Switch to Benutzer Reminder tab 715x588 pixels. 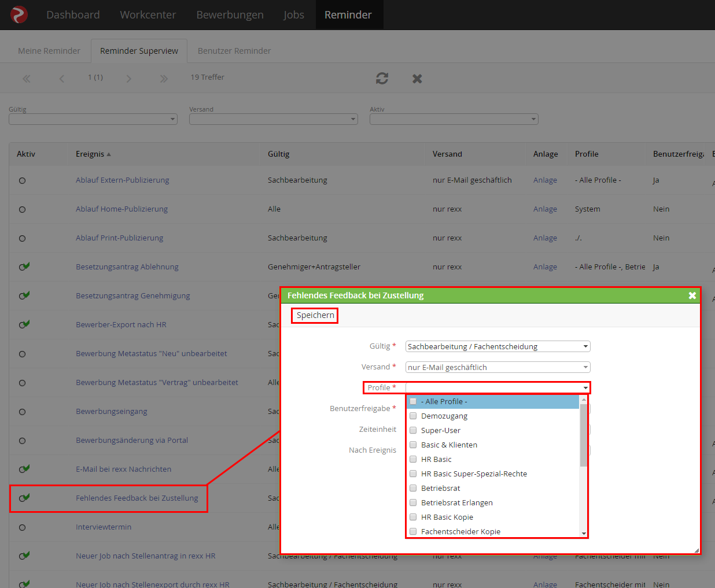234,51
